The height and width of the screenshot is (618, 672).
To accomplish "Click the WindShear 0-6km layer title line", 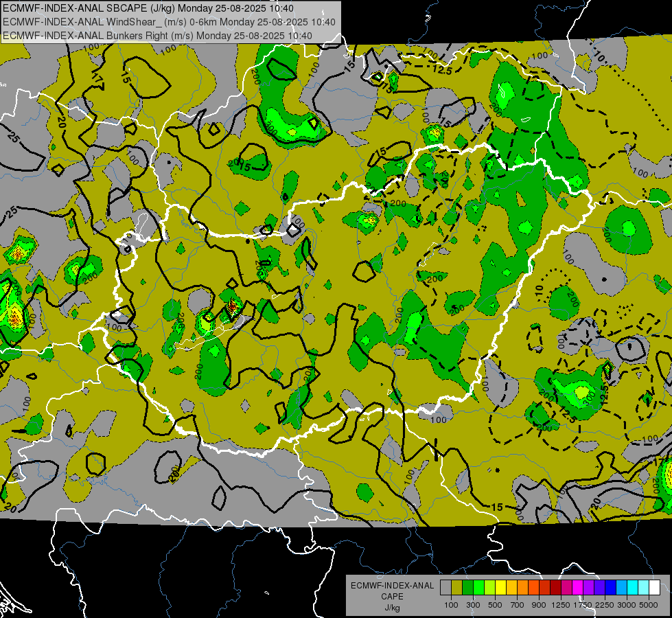I will (169, 22).
